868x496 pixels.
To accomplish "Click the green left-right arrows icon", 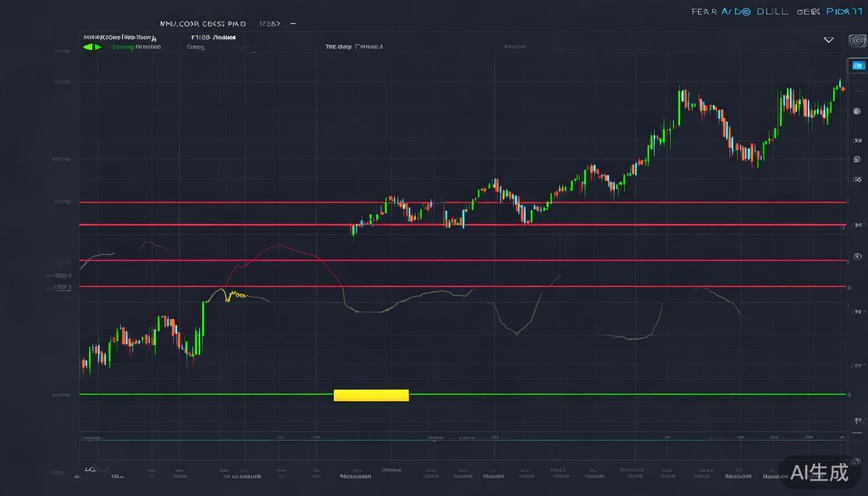I will (92, 47).
